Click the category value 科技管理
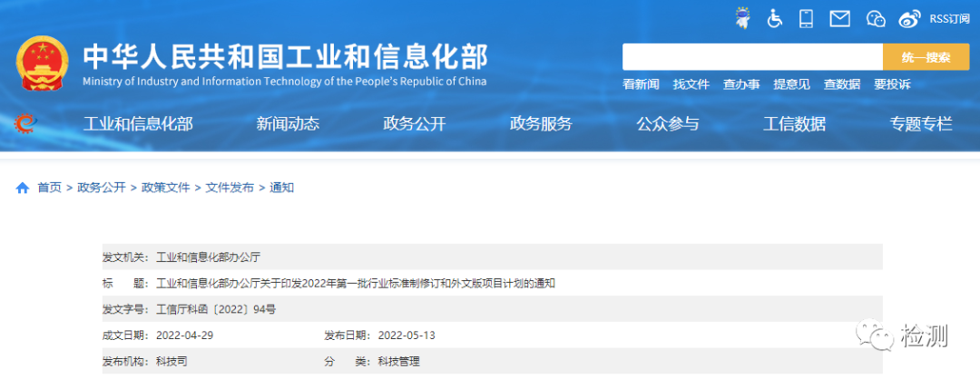 [x=398, y=362]
